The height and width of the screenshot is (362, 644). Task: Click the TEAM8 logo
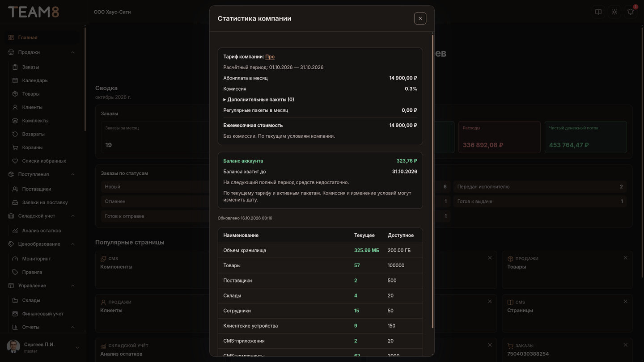tap(34, 12)
